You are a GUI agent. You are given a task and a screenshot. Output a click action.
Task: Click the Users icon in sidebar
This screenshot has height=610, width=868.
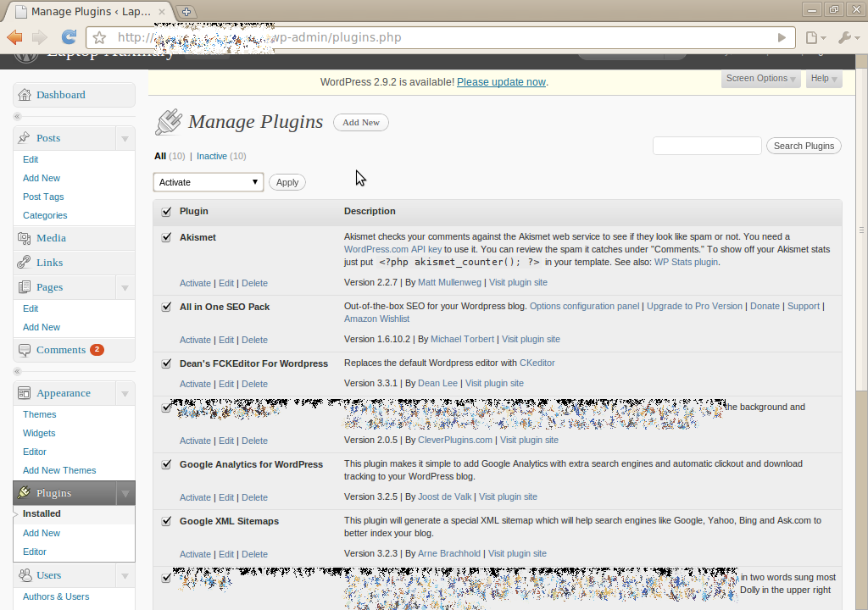[25, 575]
